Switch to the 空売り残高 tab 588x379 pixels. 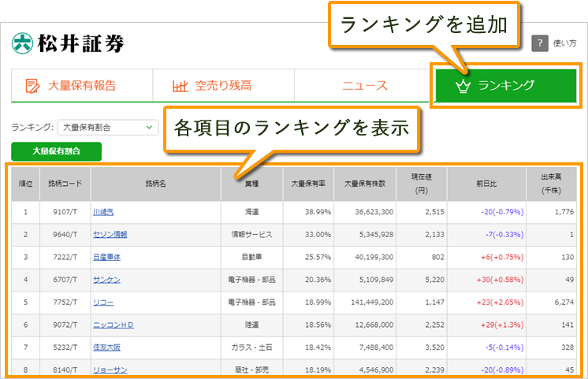224,85
